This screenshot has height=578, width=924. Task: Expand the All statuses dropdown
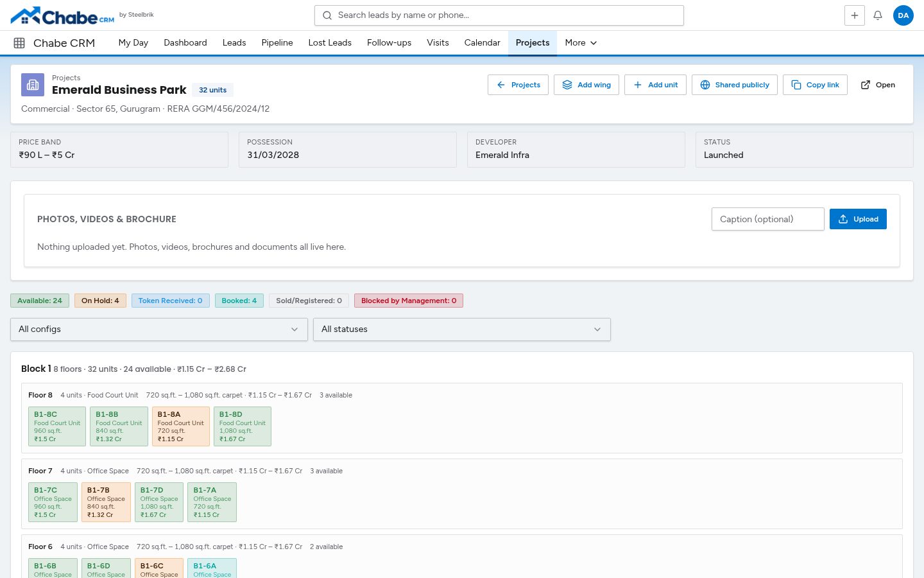coord(462,329)
